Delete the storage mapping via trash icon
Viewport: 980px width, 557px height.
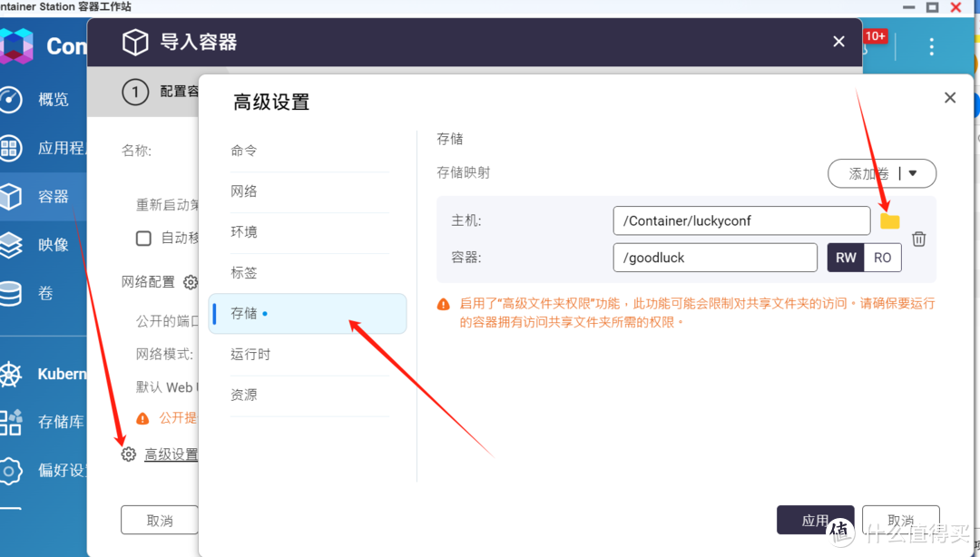pyautogui.click(x=918, y=239)
